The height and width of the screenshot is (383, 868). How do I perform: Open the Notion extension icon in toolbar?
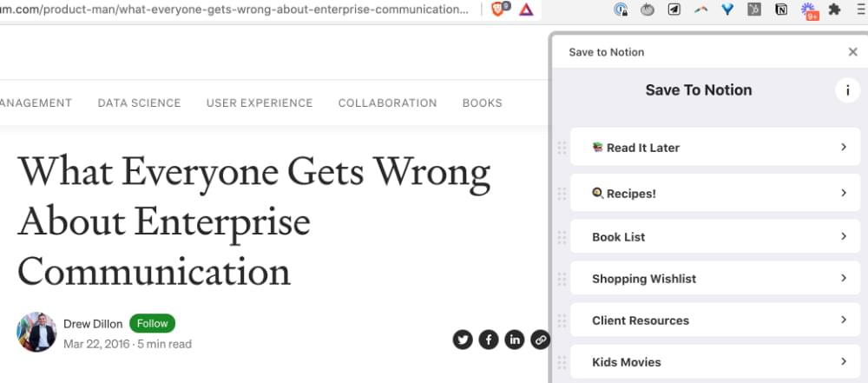[x=781, y=10]
